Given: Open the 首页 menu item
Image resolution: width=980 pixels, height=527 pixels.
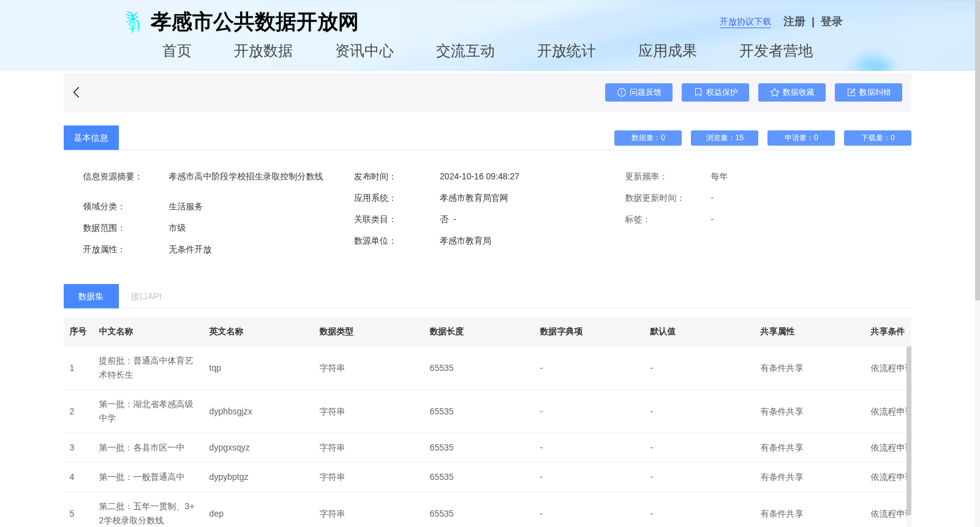Looking at the screenshot, I should [x=177, y=51].
